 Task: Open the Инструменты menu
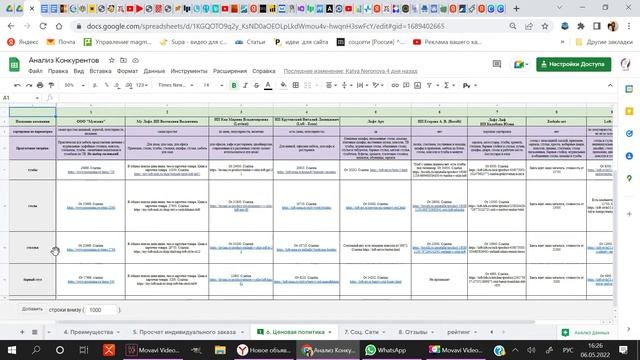tap(189, 71)
